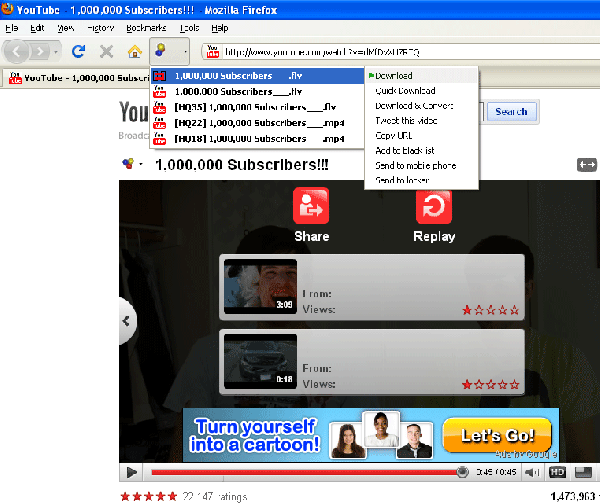The height and width of the screenshot is (504, 600).
Task: Choose Download & Convert option
Action: [422, 106]
